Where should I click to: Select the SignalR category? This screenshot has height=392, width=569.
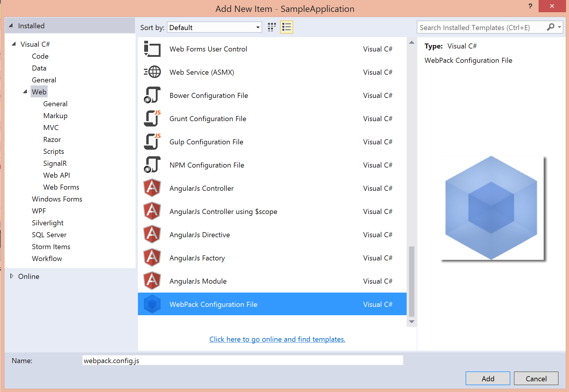(x=55, y=163)
